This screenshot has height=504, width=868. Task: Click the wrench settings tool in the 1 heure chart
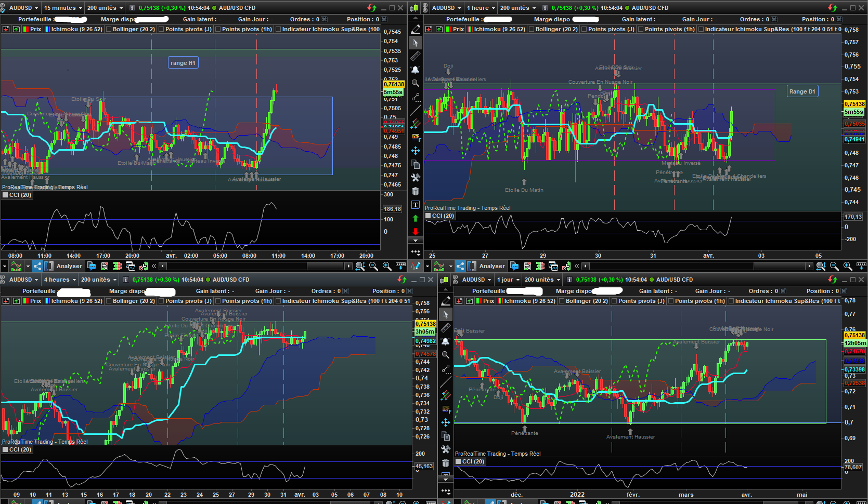click(x=415, y=178)
